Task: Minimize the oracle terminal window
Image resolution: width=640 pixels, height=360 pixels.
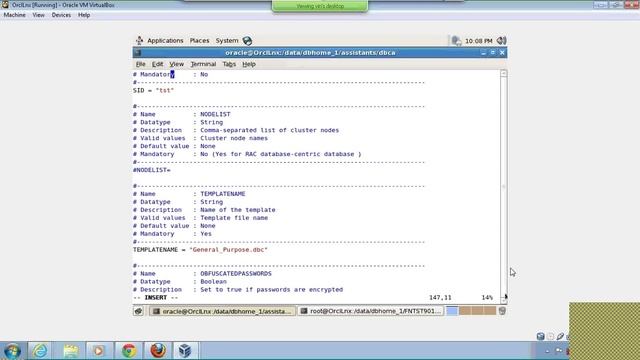Action: [x=483, y=53]
